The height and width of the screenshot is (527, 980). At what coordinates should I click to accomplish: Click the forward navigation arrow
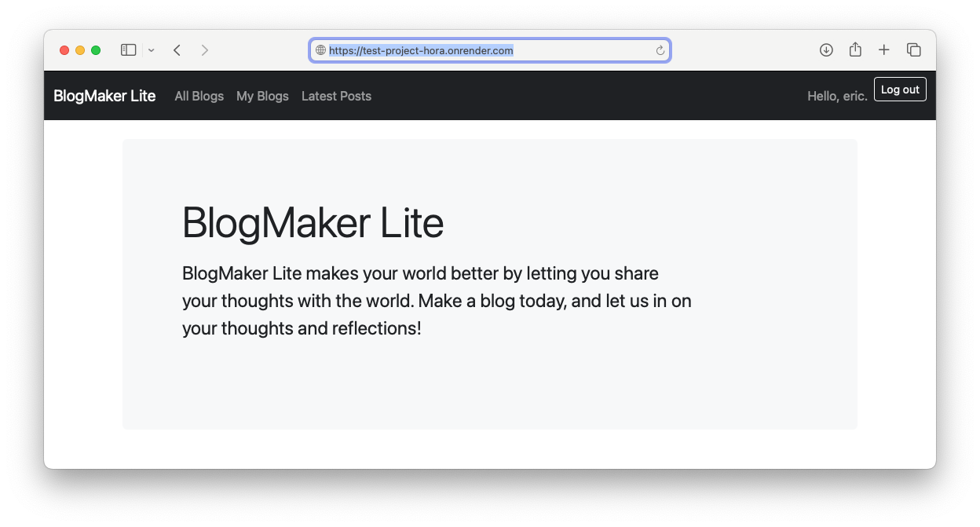(x=205, y=50)
